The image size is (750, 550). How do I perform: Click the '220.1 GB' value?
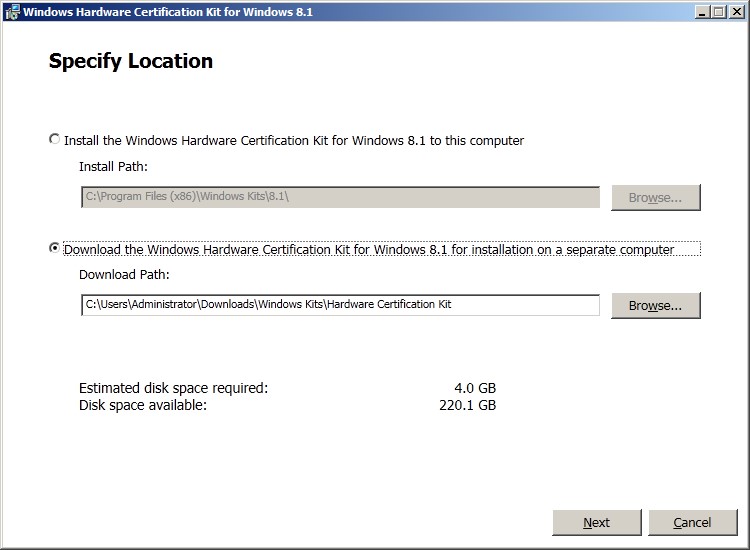[467, 405]
